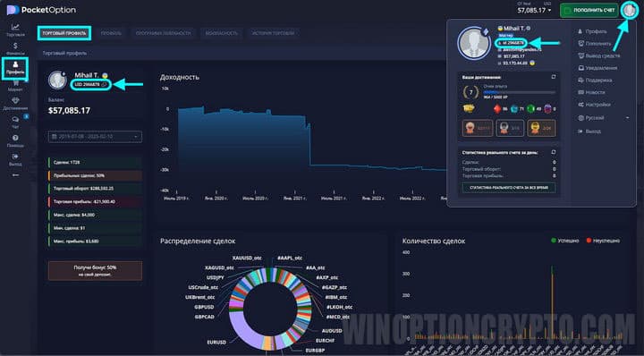Open achievements panel expand icon
Viewport: 644px width, 356px height.
click(554, 77)
